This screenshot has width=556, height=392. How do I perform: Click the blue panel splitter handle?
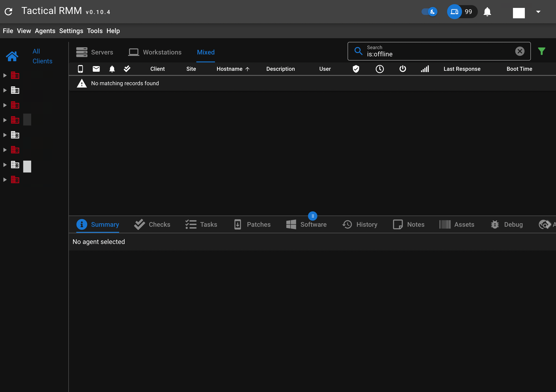pyautogui.click(x=312, y=216)
